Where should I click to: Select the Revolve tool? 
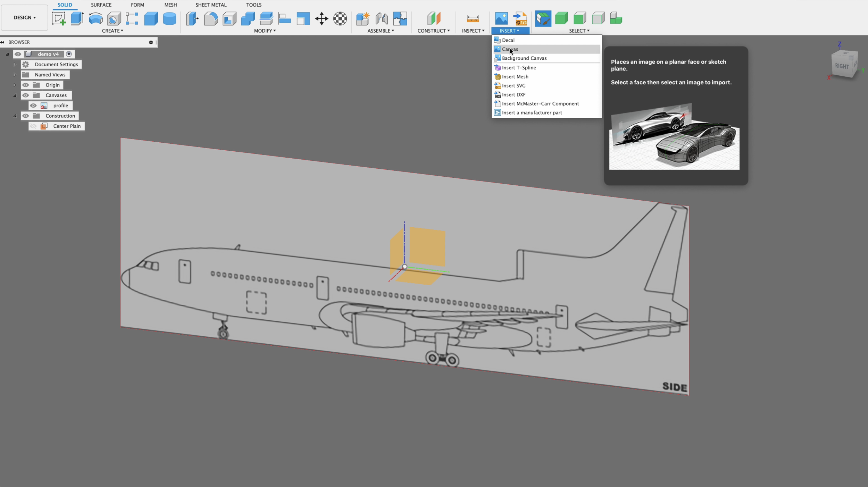(x=95, y=18)
